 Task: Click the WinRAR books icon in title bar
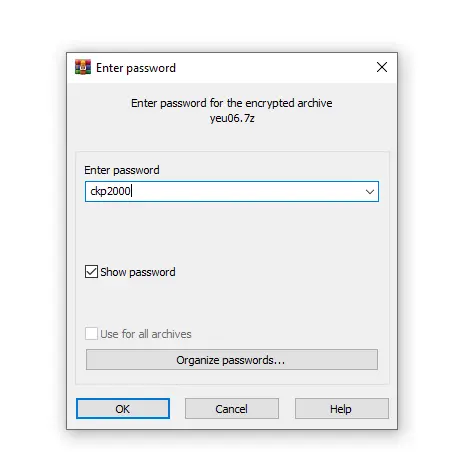[x=83, y=67]
